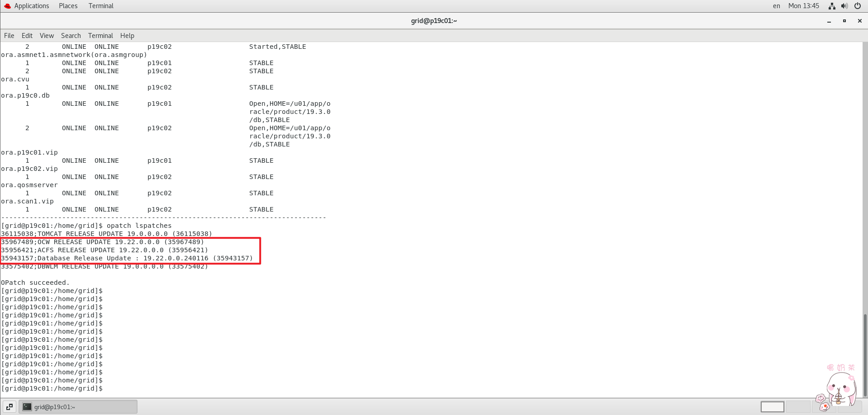The image size is (868, 415).
Task: Open the View menu
Action: pyautogui.click(x=47, y=36)
